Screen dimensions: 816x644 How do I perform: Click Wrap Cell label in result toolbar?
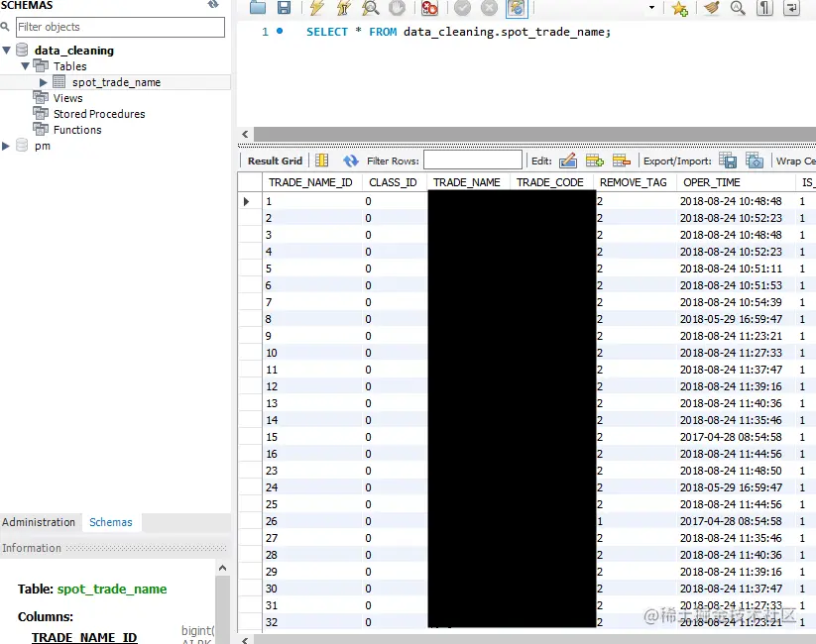[796, 161]
